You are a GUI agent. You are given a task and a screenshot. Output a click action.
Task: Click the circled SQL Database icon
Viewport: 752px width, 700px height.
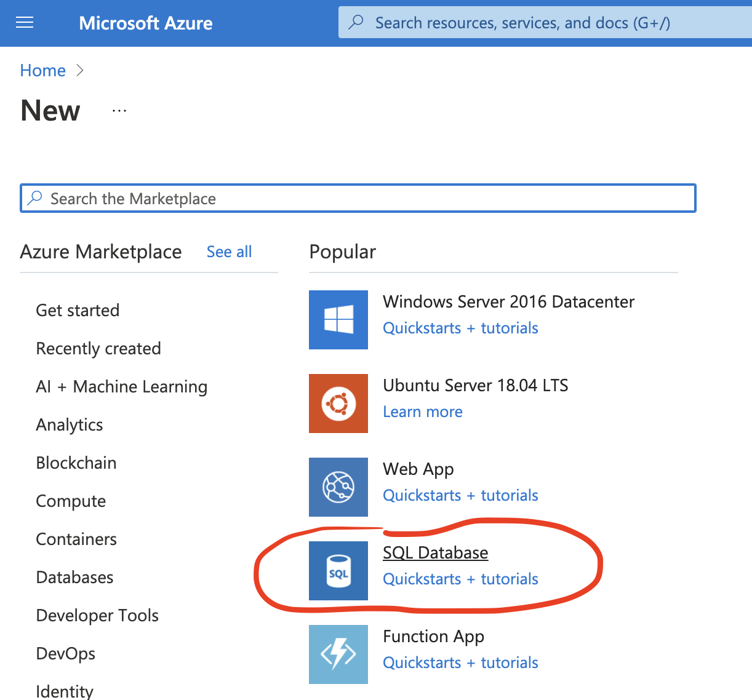(338, 571)
